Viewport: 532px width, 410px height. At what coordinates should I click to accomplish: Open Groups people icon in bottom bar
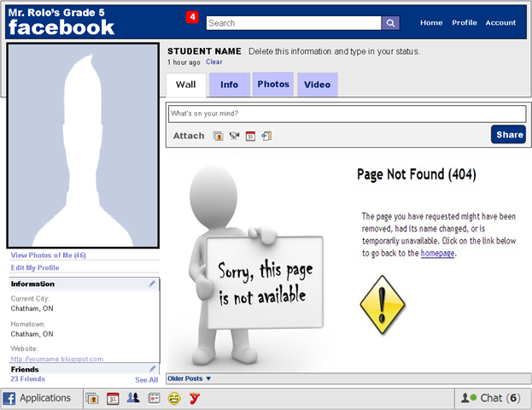click(133, 397)
